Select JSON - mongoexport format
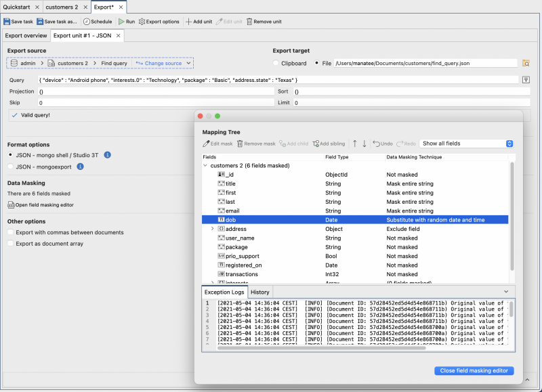542x392 pixels. [10, 167]
